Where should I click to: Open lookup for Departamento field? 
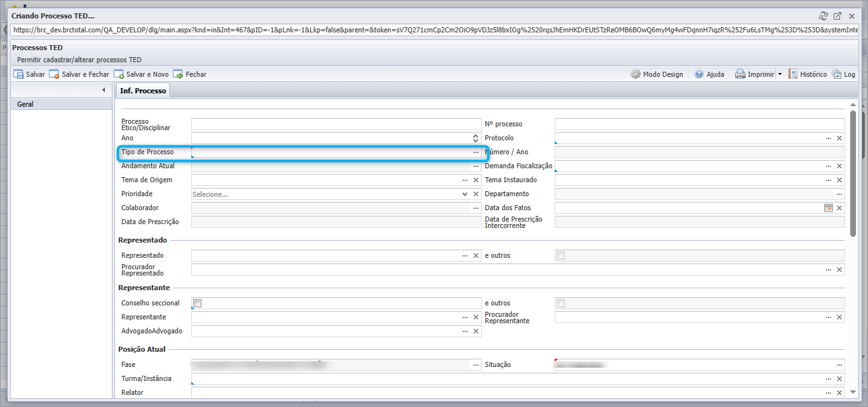(x=839, y=194)
